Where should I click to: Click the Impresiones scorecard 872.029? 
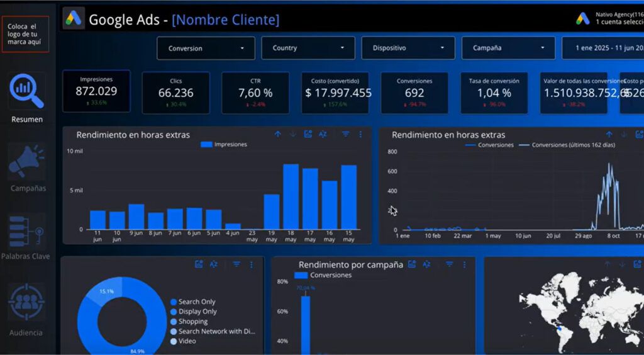(x=96, y=91)
